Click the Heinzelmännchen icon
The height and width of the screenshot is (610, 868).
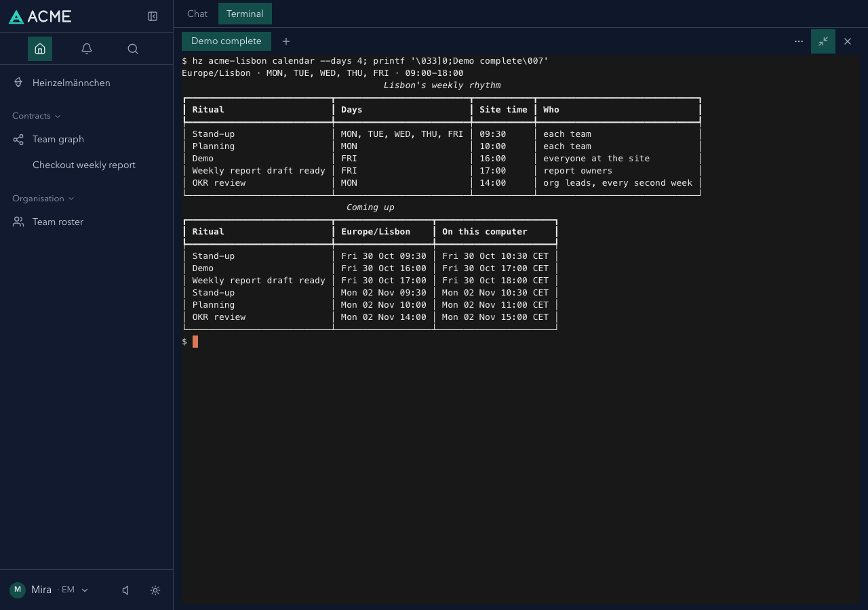[x=18, y=83]
